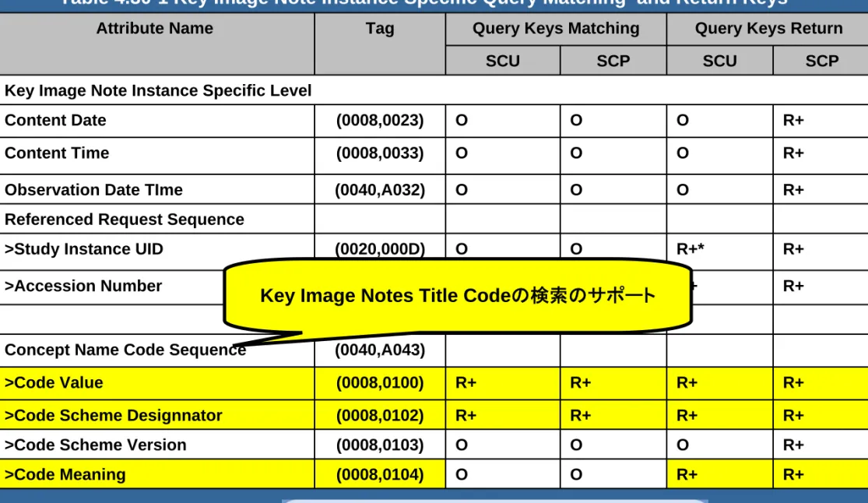Screen dimensions: 868x503
Task: Click the SCP return R+ in Accession Number row
Action: (x=793, y=286)
